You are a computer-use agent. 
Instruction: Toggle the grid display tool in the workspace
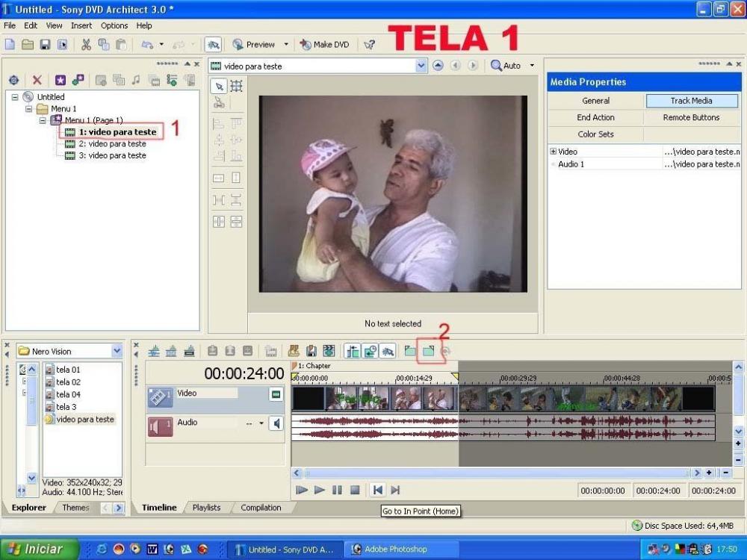pos(236,86)
